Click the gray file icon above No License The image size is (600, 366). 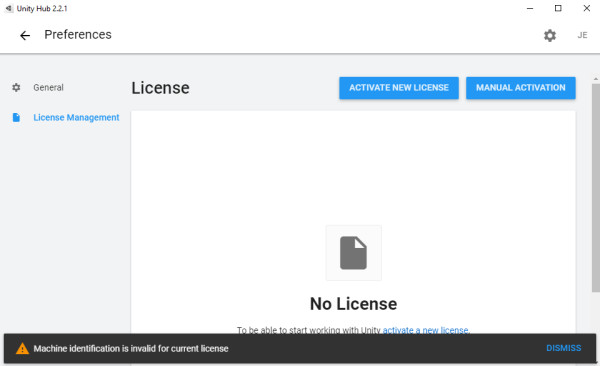point(353,253)
